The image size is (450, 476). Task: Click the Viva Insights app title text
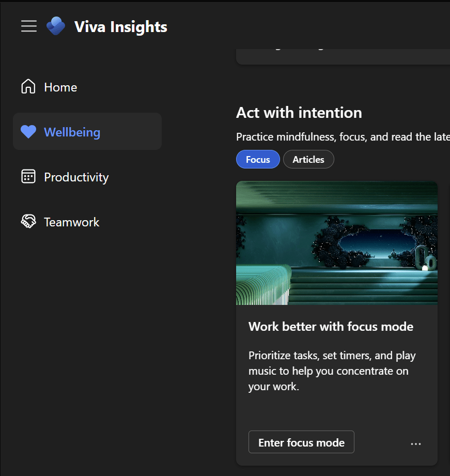pos(121,27)
